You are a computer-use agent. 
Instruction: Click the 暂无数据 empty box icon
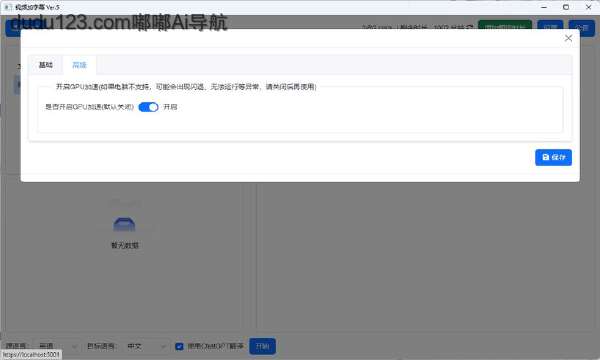124,225
